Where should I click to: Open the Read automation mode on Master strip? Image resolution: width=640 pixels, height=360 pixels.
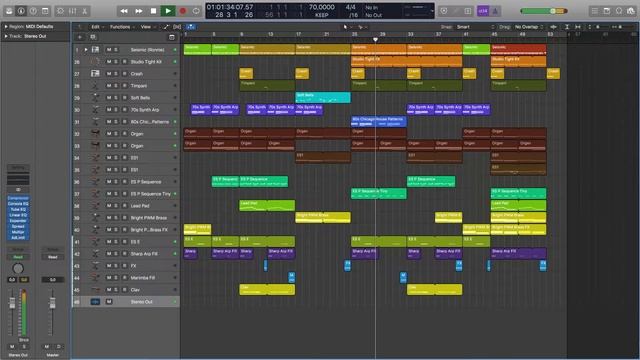pyautogui.click(x=53, y=257)
